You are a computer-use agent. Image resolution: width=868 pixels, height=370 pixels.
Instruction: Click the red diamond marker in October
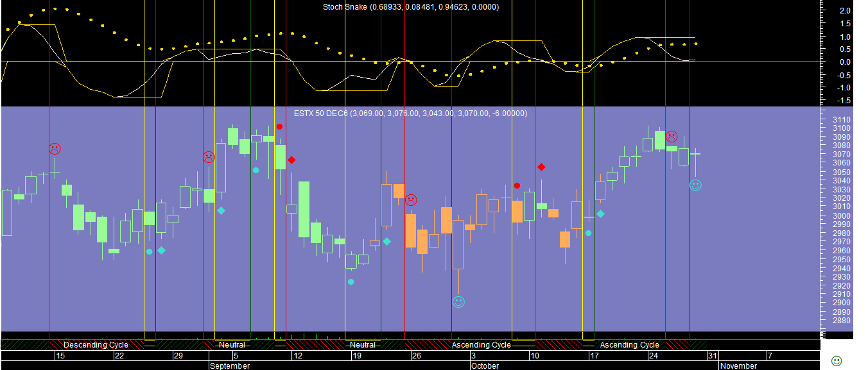541,167
